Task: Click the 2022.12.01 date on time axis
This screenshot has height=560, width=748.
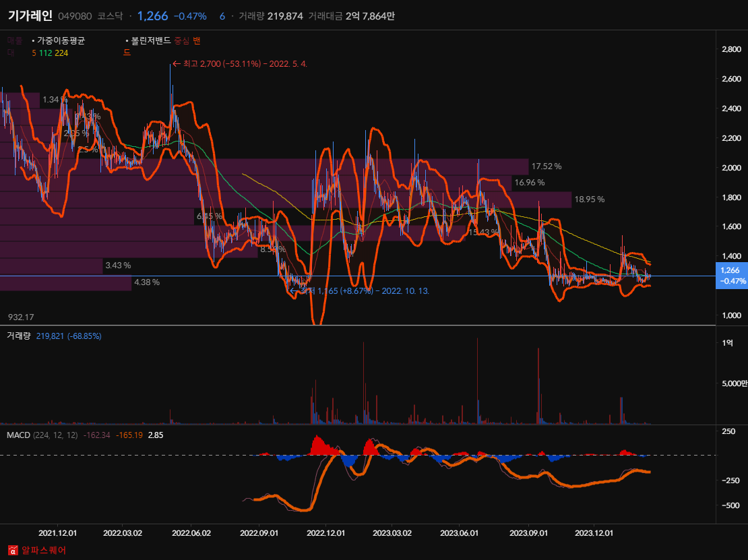Action: coord(325,532)
